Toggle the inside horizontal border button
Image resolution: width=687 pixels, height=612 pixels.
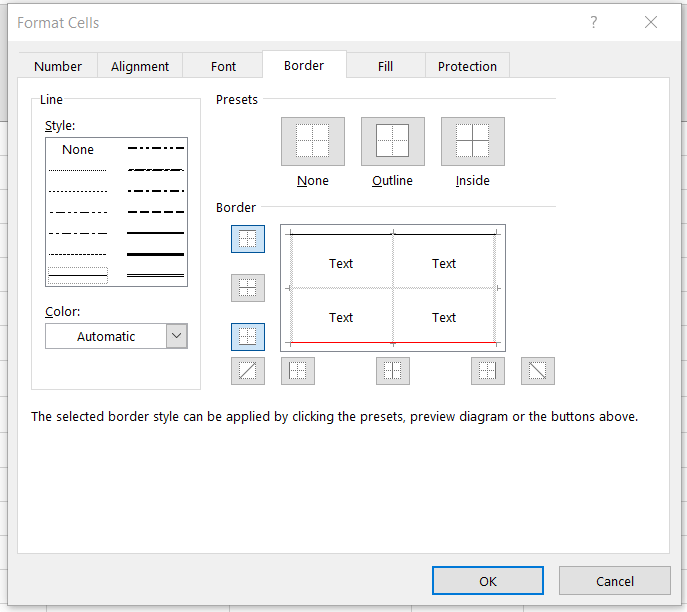[248, 288]
